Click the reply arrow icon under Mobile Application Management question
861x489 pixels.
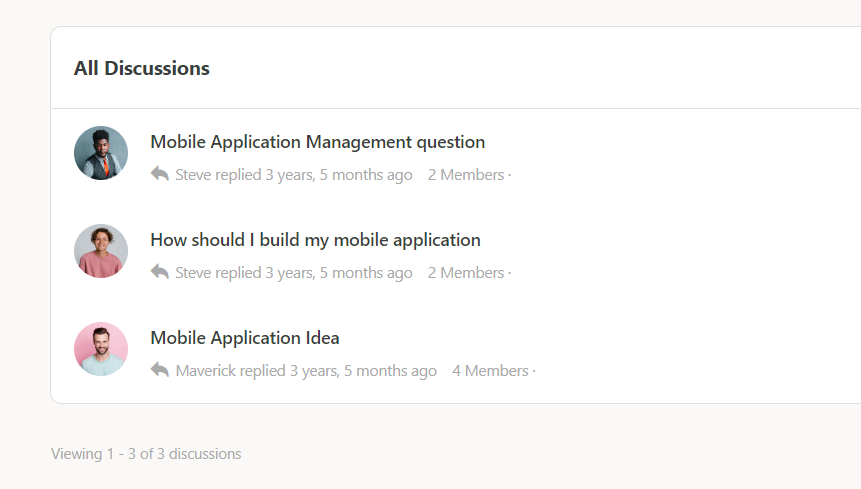coord(160,174)
